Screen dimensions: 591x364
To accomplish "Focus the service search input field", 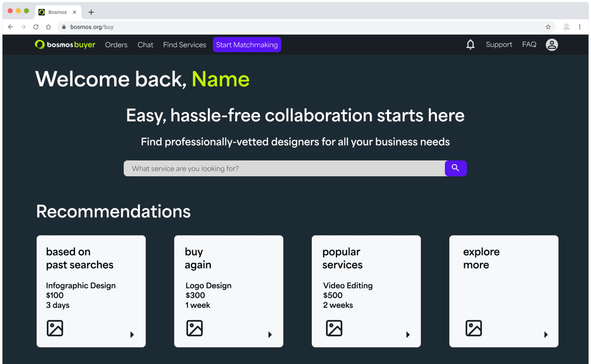I will click(284, 168).
